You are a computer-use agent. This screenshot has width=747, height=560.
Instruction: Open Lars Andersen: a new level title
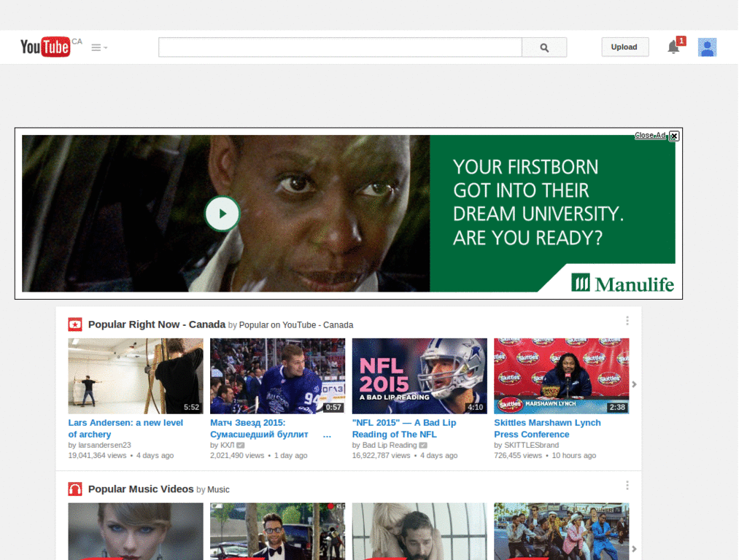[x=125, y=428]
